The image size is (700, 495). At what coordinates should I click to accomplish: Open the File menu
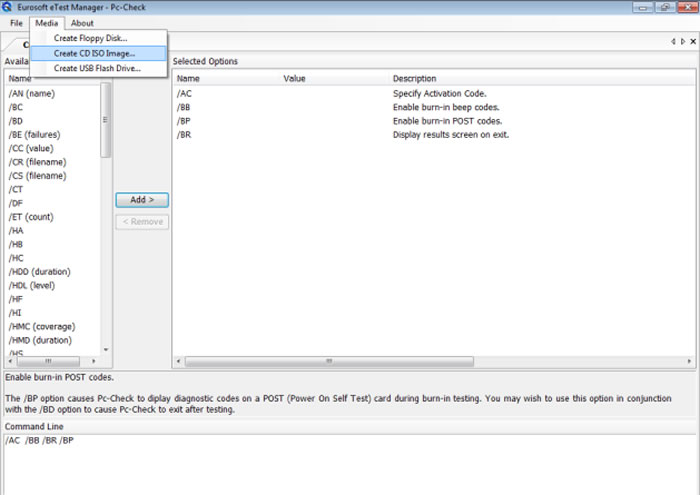[17, 23]
